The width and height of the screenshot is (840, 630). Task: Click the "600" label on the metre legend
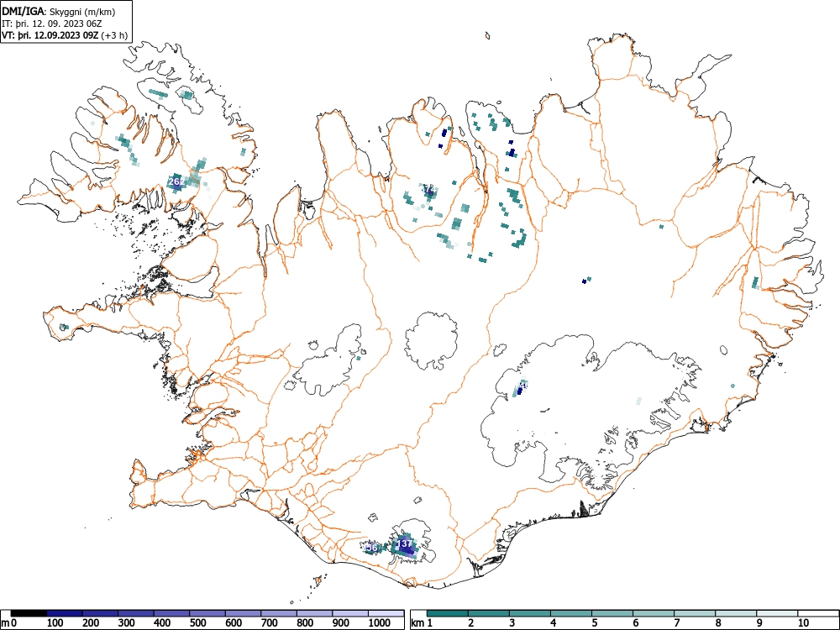[x=234, y=623]
